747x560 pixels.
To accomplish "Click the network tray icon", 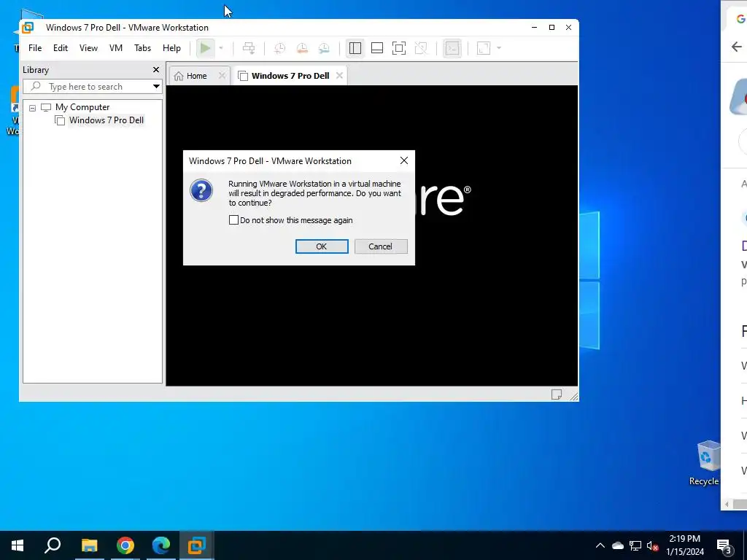I will (x=635, y=545).
